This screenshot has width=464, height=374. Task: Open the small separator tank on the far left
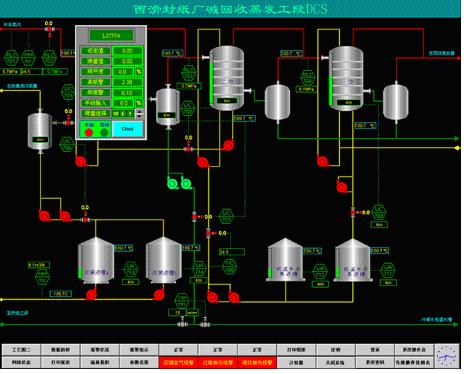point(40,131)
